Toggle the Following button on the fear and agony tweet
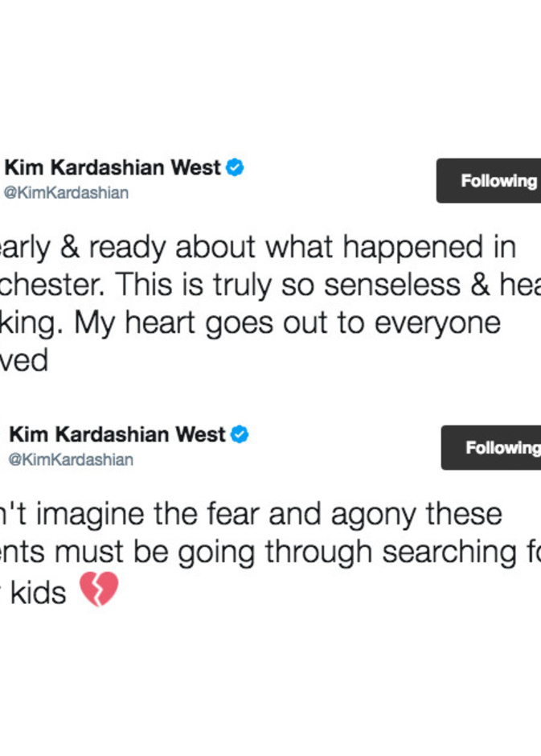This screenshot has width=541, height=756. click(x=493, y=448)
